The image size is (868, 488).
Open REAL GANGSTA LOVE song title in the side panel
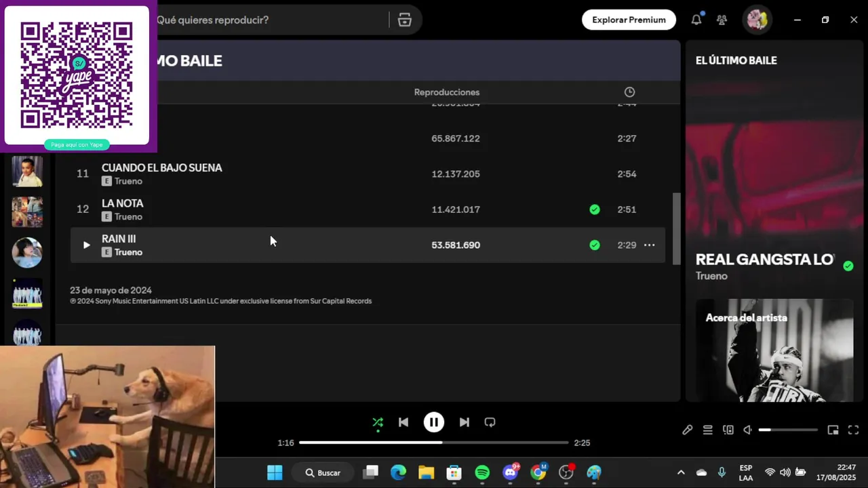[764, 260]
